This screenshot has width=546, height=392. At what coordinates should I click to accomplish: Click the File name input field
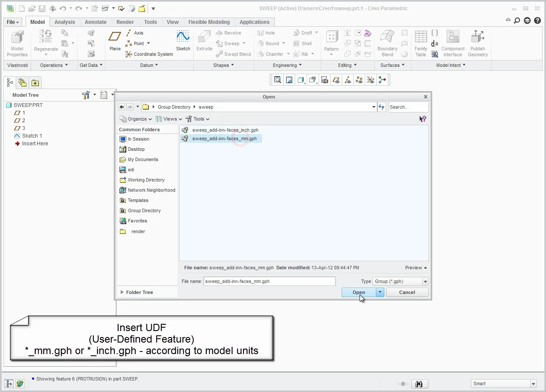point(270,281)
